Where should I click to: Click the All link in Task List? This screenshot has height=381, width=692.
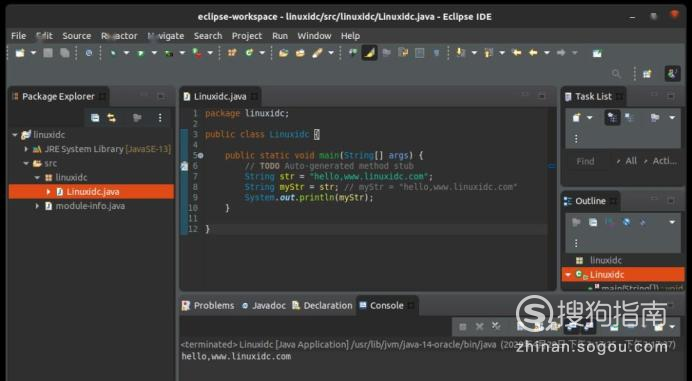(x=631, y=161)
